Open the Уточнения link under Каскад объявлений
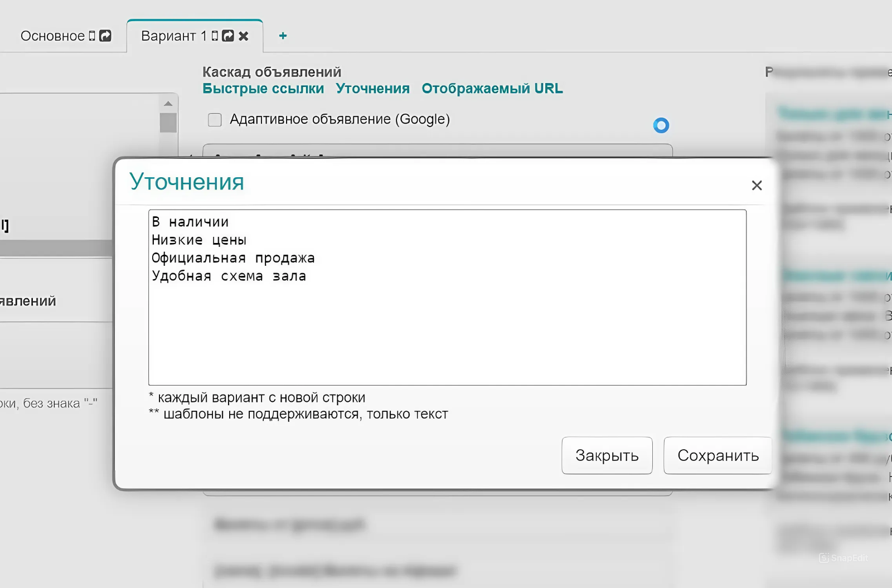 372,89
